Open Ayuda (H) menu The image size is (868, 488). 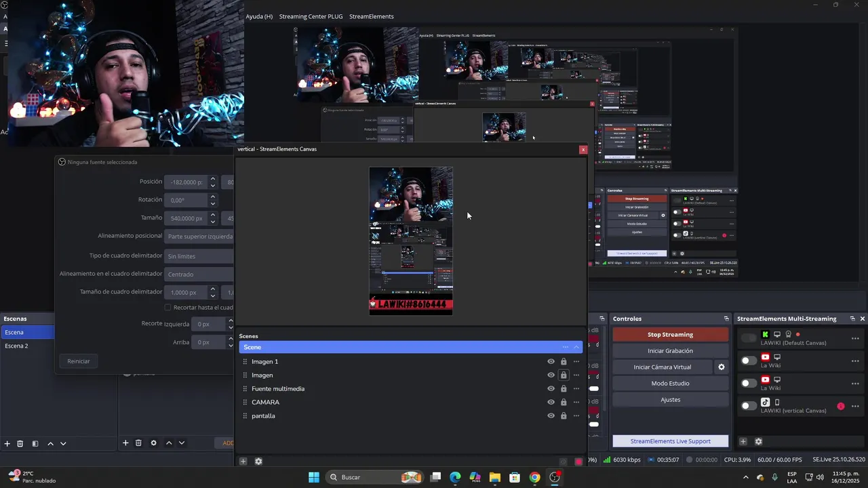[x=259, y=16]
